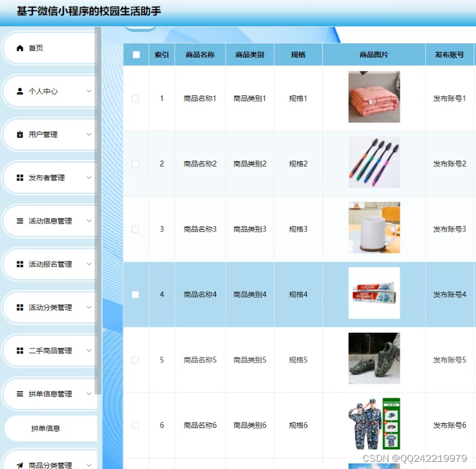
Task: Open the 用户管理 menu label
Action: [x=43, y=135]
